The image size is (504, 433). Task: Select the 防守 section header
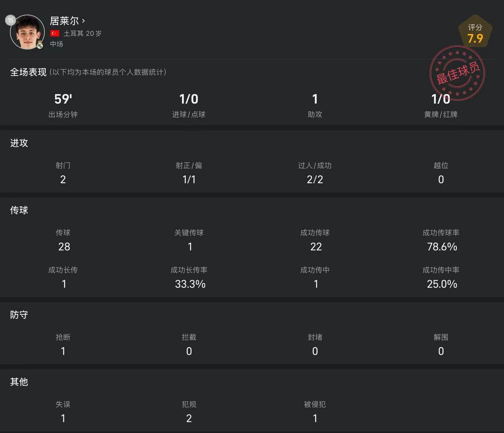(x=19, y=315)
